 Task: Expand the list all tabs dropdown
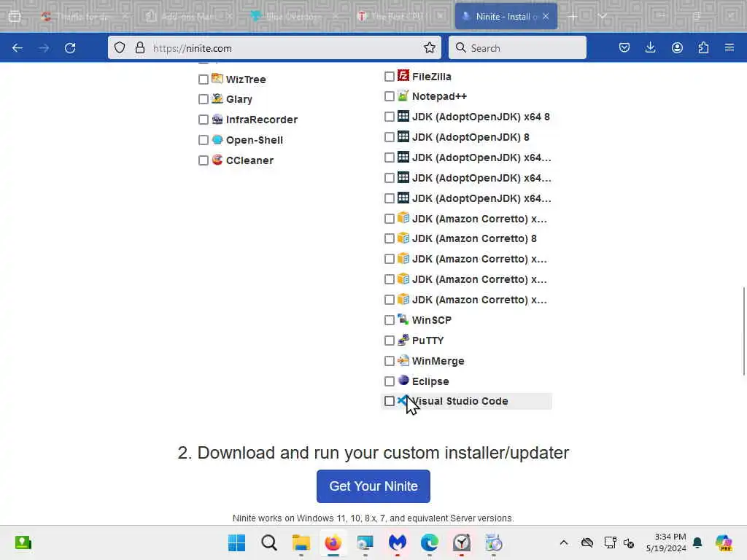[602, 17]
